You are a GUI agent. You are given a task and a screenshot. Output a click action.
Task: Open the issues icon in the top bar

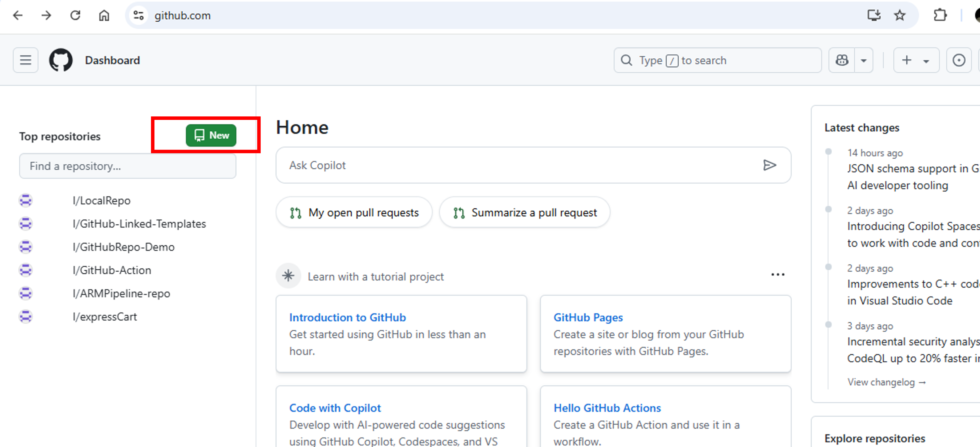(x=959, y=60)
